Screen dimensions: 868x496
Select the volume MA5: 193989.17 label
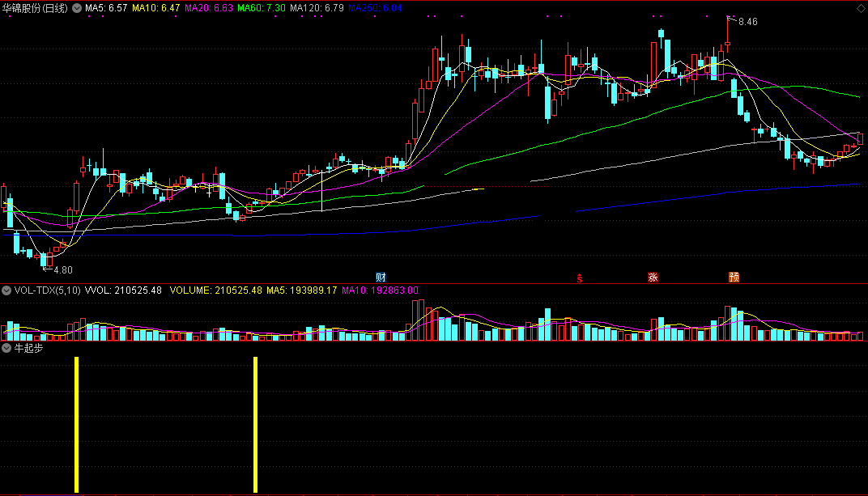(302, 290)
